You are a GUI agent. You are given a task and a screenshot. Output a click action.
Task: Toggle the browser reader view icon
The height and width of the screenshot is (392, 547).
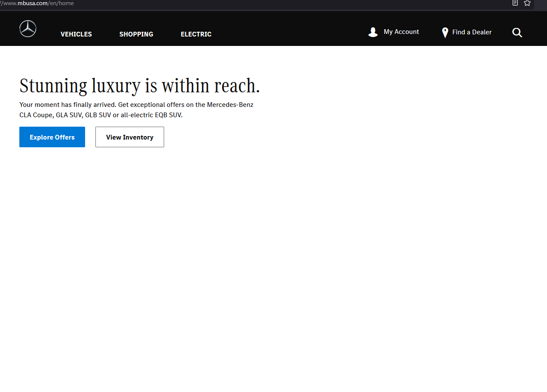(x=515, y=3)
